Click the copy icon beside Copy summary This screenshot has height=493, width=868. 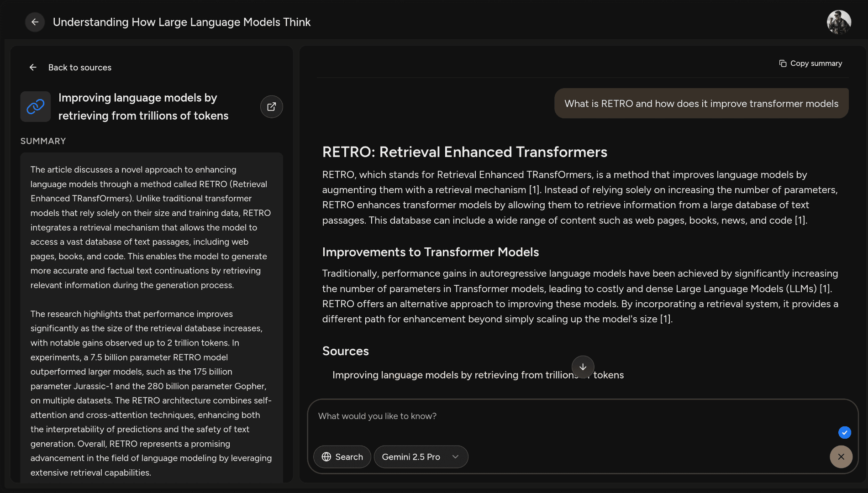pos(783,63)
